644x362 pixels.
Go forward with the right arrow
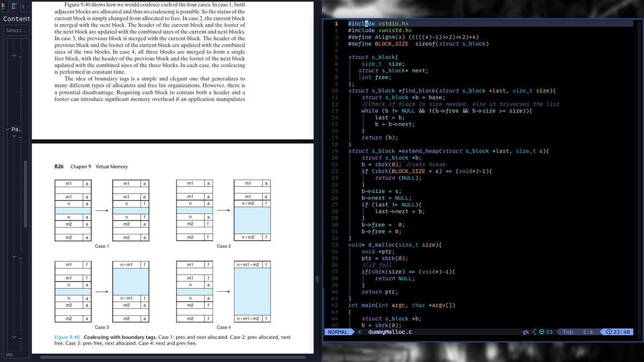click(30, 6)
